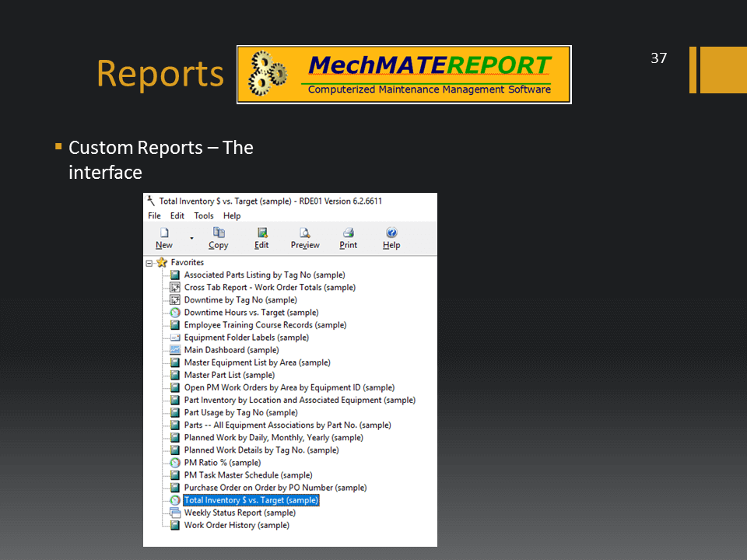The height and width of the screenshot is (560, 747).
Task: Click icon for Cross Tab Report - Work Order Totals
Action: (x=175, y=287)
